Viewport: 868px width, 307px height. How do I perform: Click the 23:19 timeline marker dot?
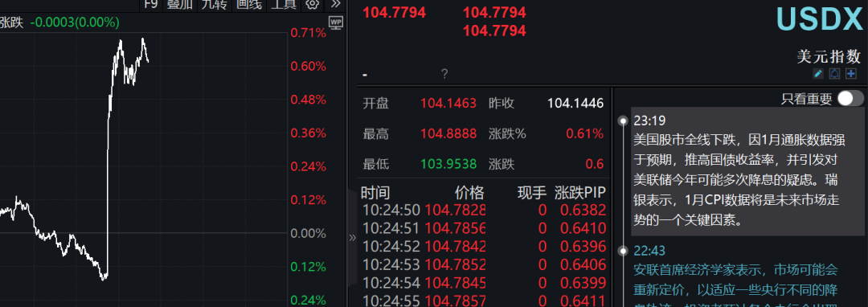coord(624,120)
